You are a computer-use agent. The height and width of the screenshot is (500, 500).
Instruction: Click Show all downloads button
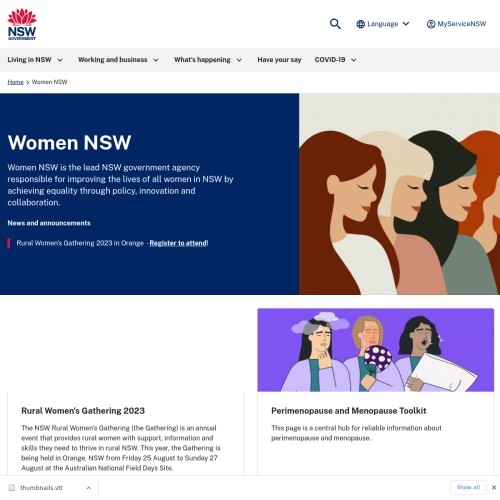(x=468, y=487)
